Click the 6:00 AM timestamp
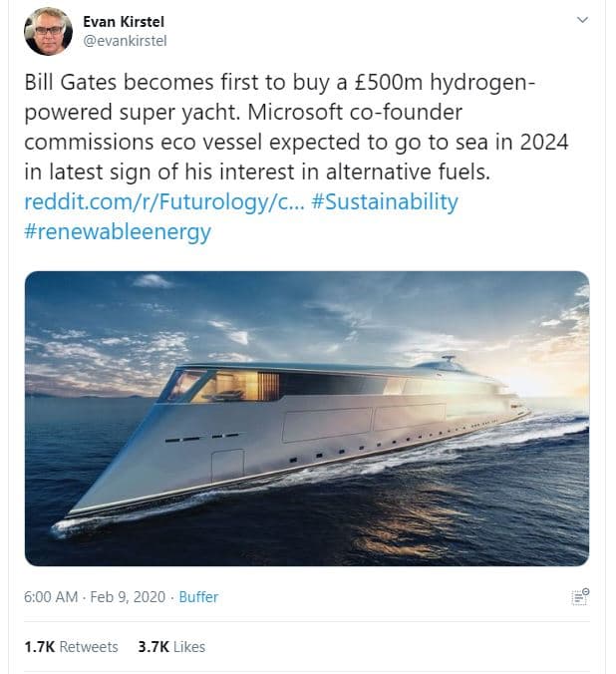This screenshot has height=674, width=616. pos(50,597)
